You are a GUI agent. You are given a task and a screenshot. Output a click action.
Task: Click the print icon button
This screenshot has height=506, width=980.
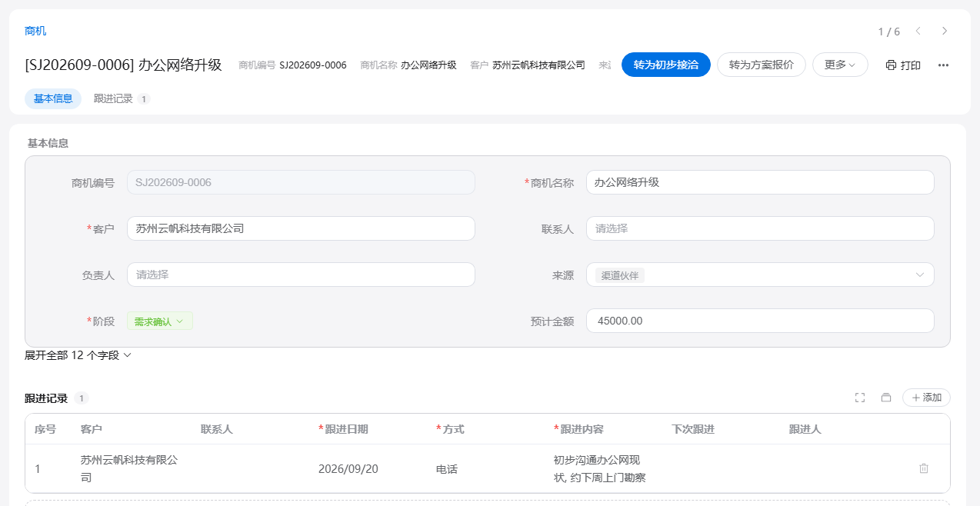pos(903,65)
